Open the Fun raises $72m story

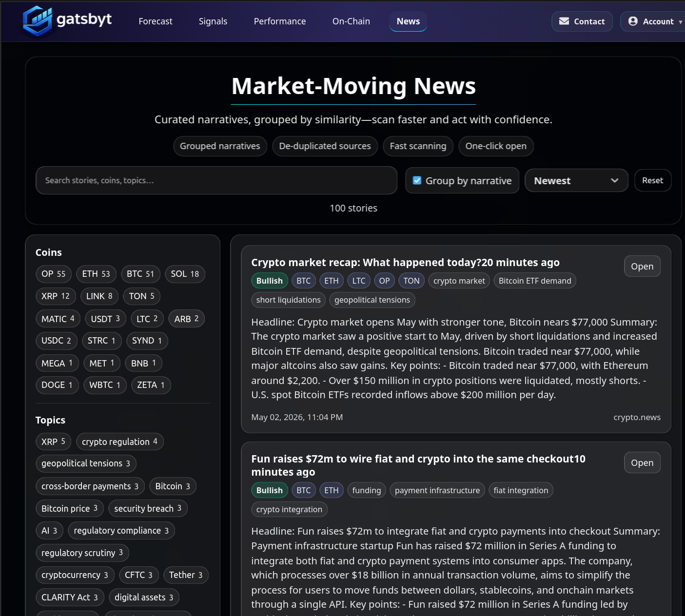click(x=642, y=462)
